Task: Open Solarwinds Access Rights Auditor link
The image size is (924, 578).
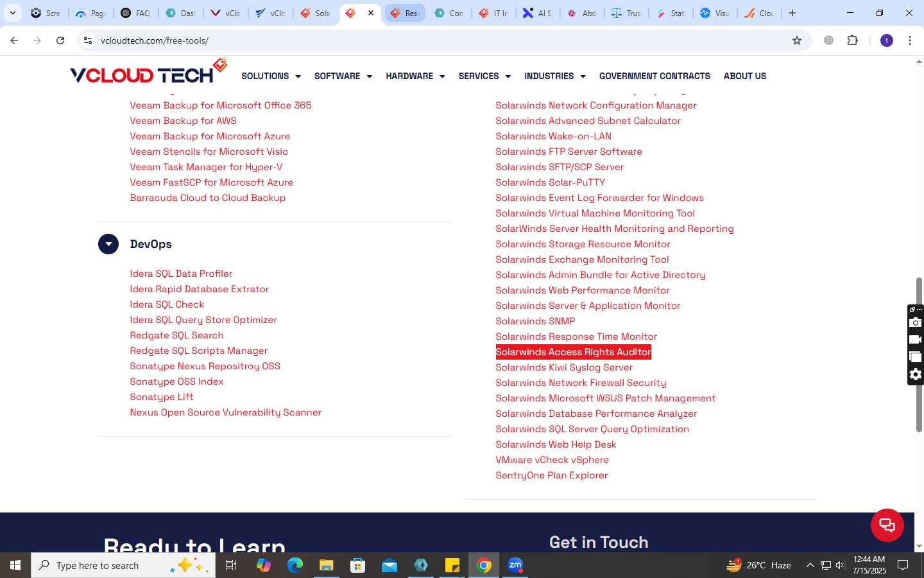Action: coord(573,352)
